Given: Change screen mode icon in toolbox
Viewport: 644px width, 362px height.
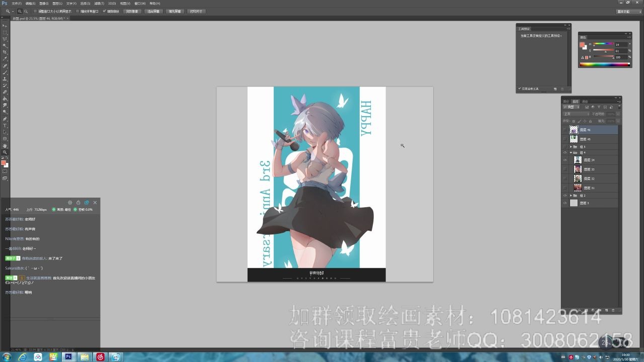Looking at the screenshot, I should [x=5, y=178].
